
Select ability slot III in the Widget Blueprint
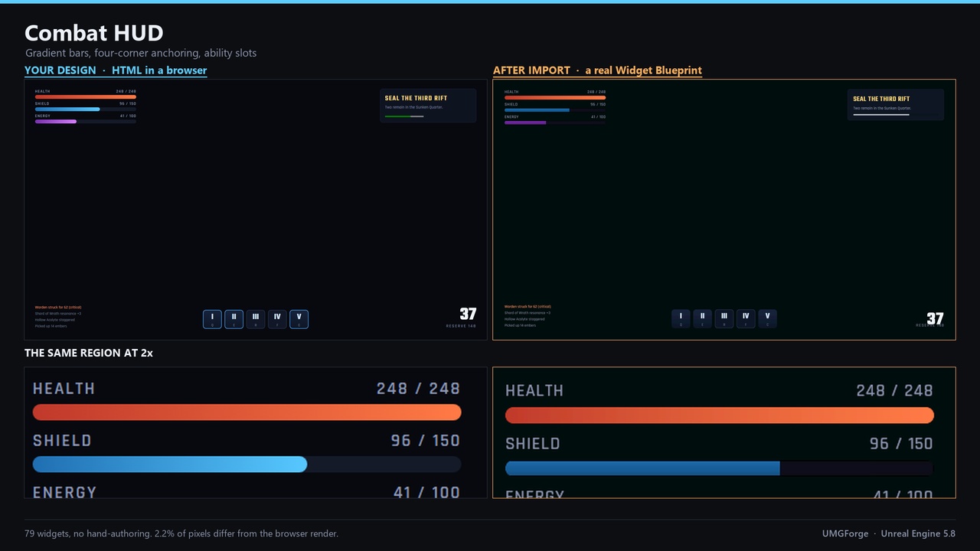coord(724,318)
